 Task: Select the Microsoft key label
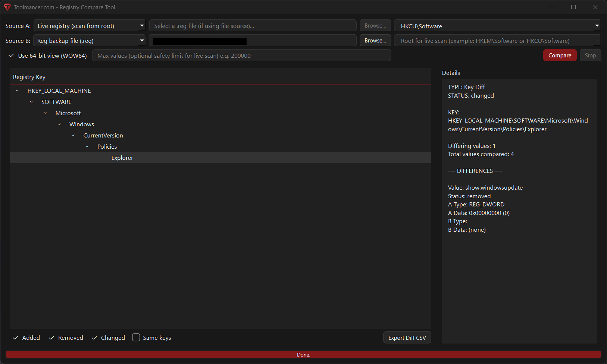(x=68, y=113)
